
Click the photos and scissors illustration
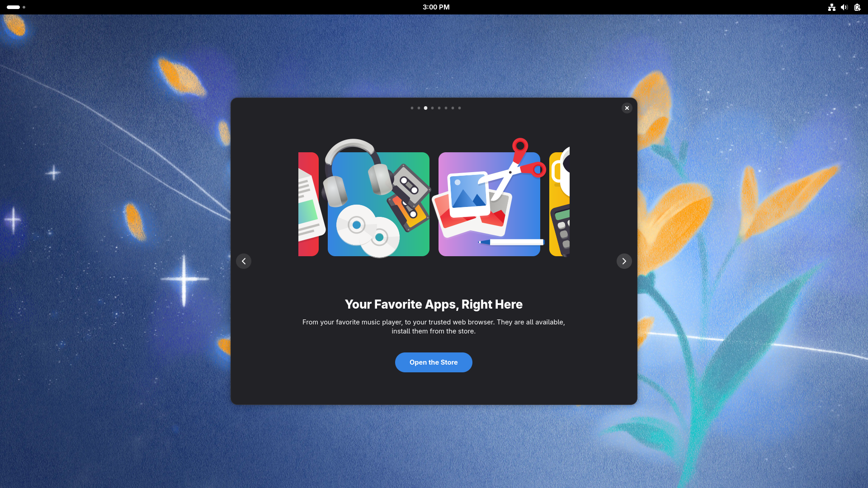(489, 199)
